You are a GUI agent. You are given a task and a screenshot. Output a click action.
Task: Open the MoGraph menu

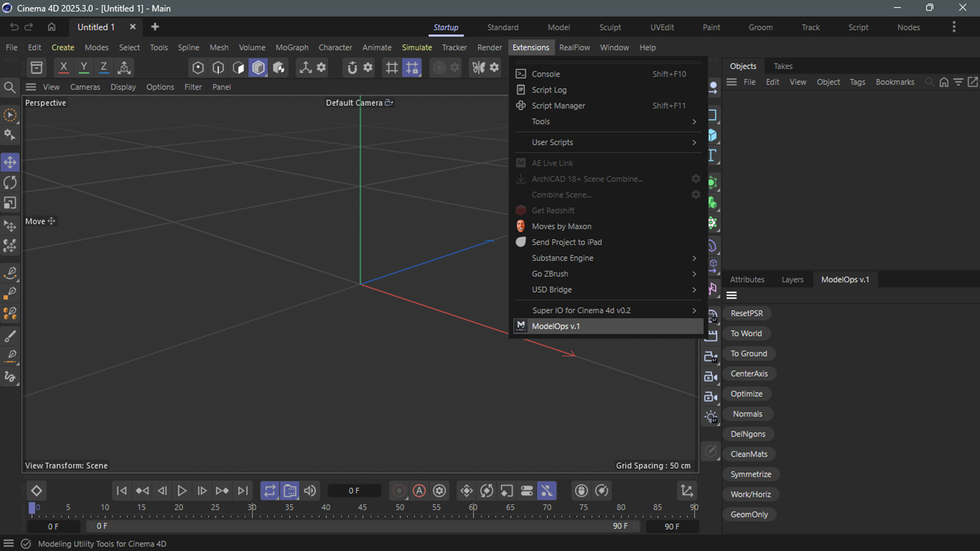coord(292,48)
